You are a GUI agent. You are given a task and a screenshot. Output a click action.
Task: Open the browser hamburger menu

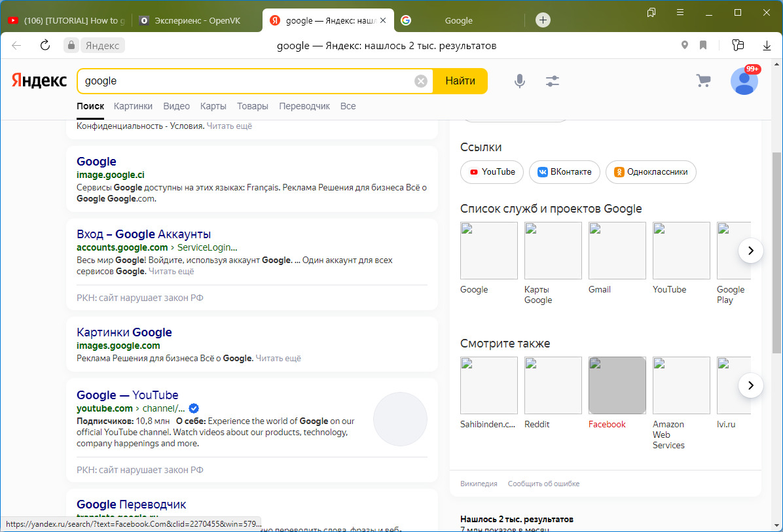click(x=680, y=12)
